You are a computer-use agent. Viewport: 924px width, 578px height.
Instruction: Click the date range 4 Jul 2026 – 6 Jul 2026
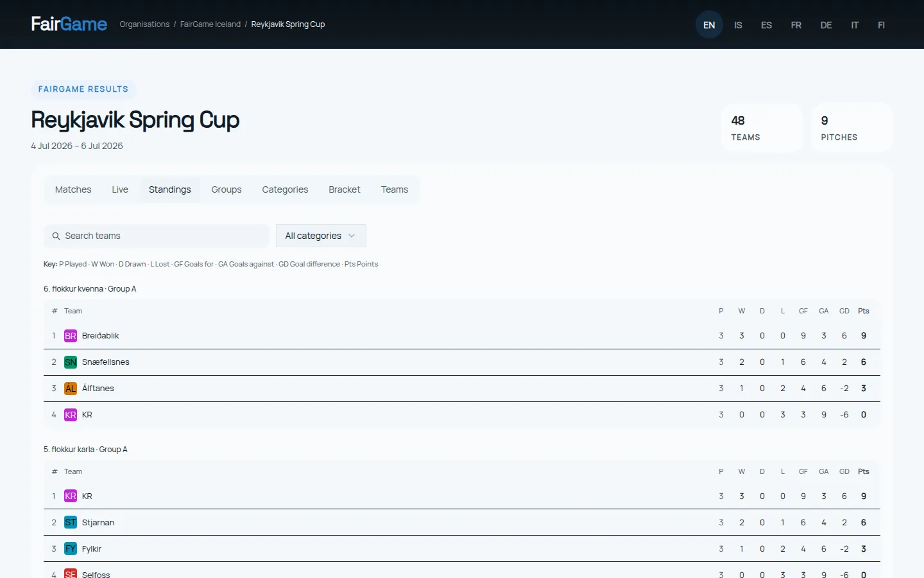pyautogui.click(x=77, y=146)
